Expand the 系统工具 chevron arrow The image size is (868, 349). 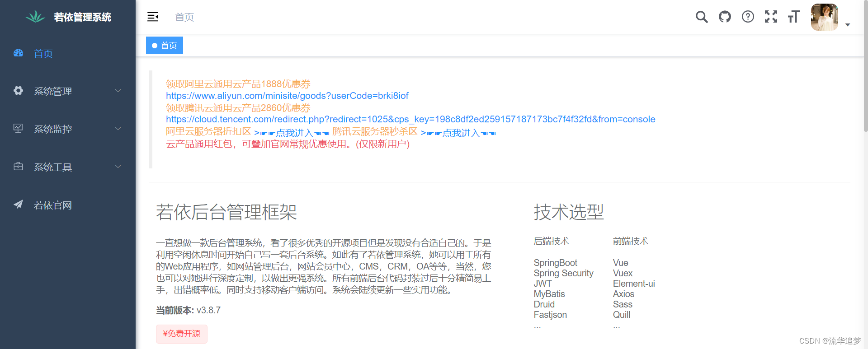pos(118,167)
